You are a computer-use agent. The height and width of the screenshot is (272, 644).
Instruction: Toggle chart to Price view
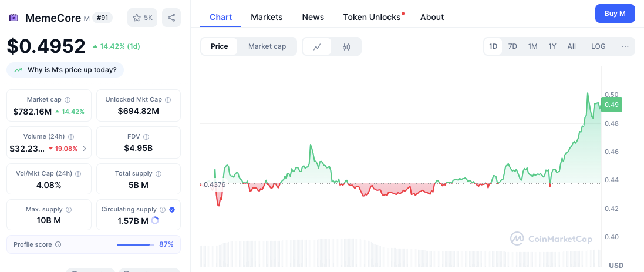[x=219, y=46]
